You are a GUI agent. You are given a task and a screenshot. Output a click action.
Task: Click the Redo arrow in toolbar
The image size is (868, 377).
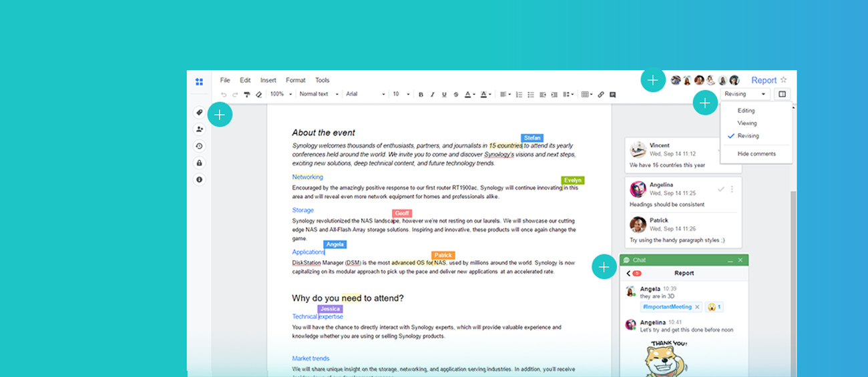(x=235, y=95)
